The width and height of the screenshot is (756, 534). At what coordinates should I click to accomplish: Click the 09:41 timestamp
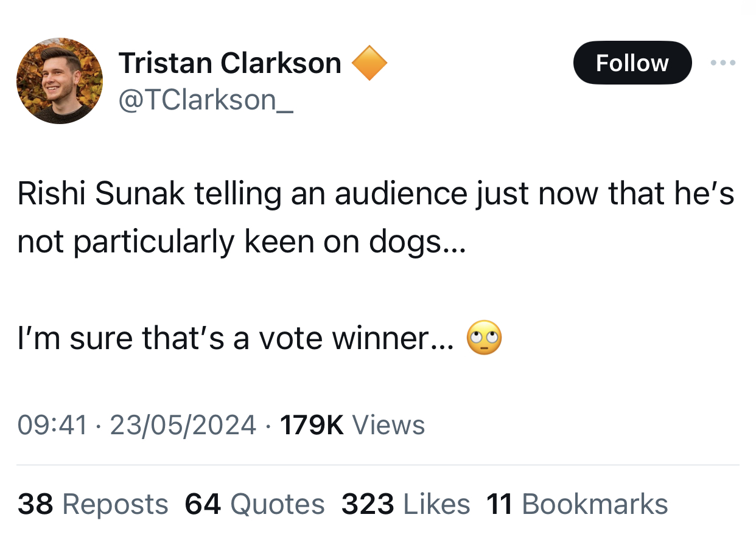(x=52, y=424)
